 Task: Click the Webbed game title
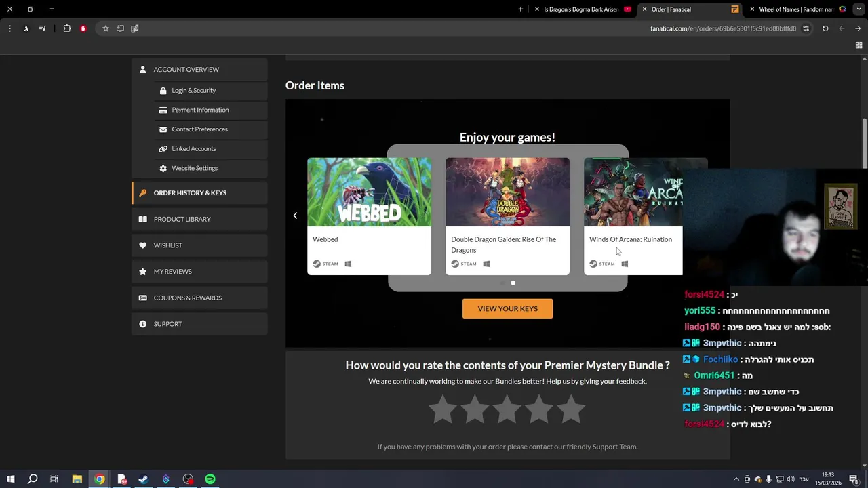(x=325, y=239)
